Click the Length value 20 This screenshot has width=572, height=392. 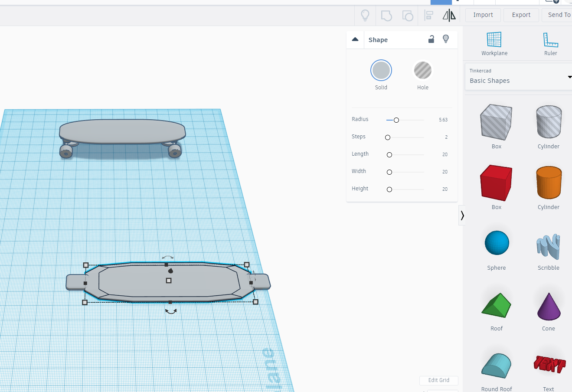[x=445, y=154]
